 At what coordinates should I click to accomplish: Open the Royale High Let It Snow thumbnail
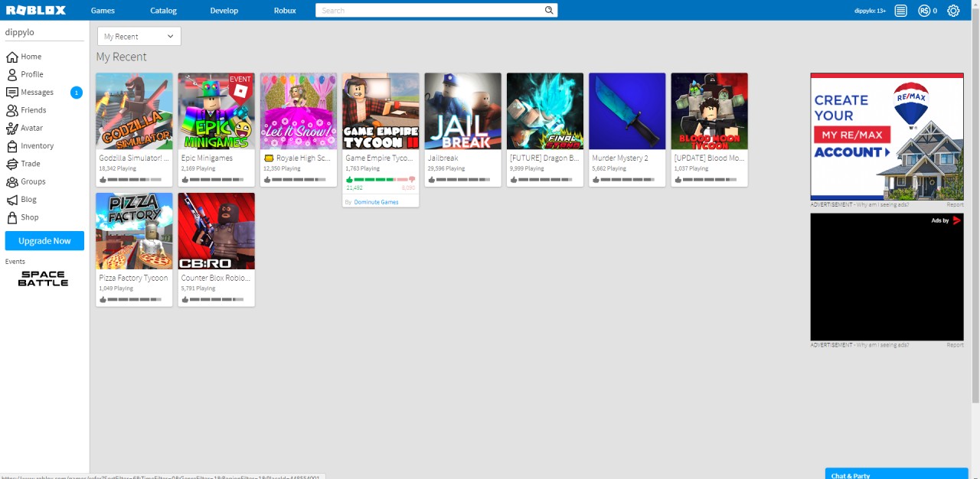coord(299,111)
